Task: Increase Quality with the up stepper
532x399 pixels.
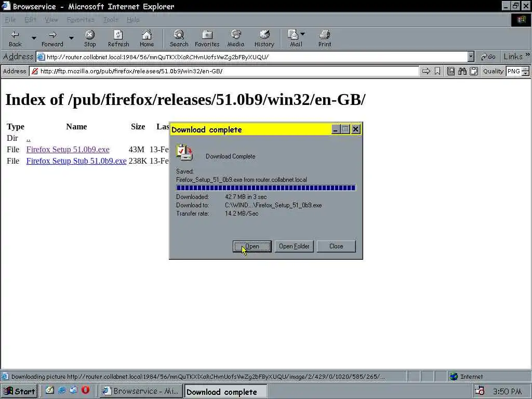Action: tap(525, 69)
